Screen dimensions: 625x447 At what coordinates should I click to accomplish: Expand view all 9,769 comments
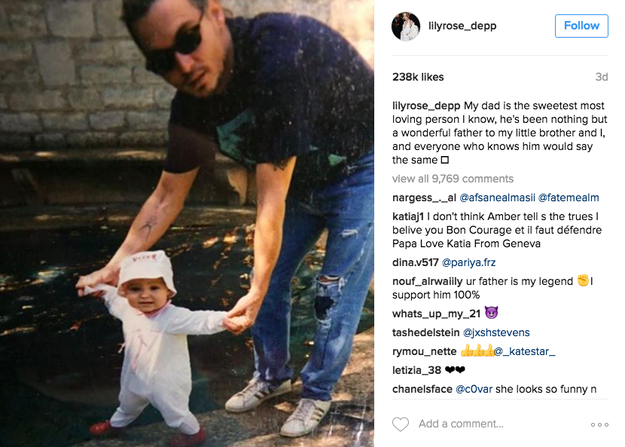pos(453,179)
